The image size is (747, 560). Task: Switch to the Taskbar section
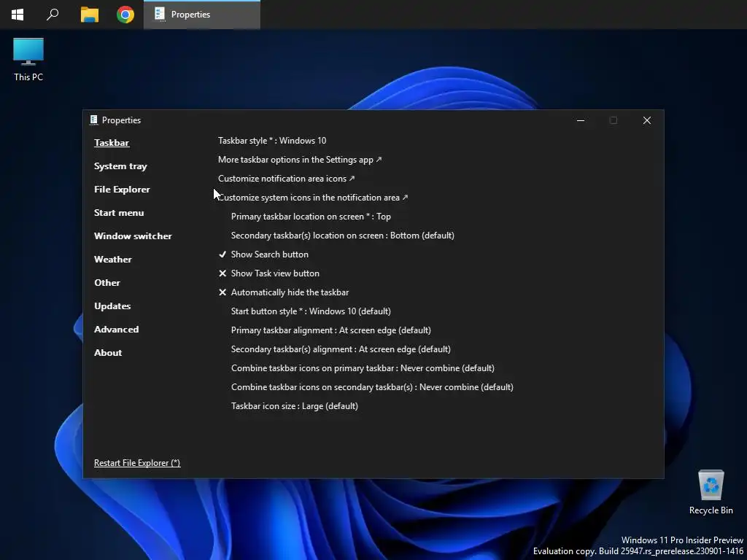click(x=112, y=143)
